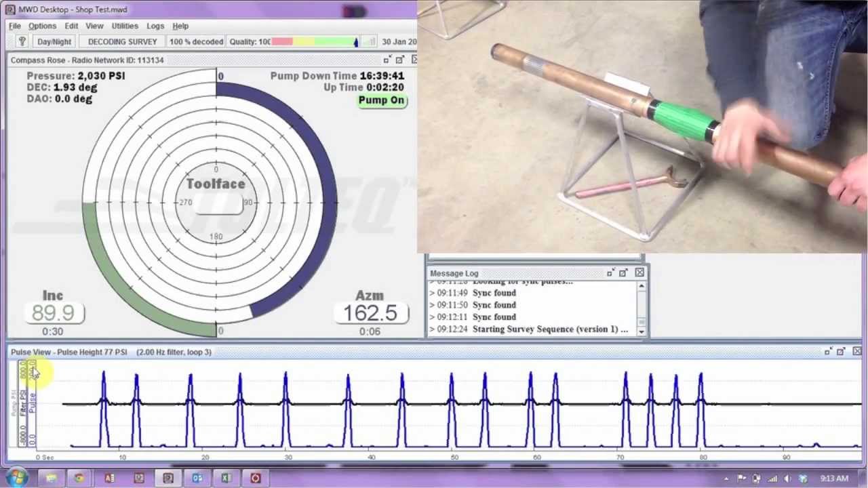This screenshot has height=488, width=868.
Task: Open the File menu
Action: coord(14,26)
